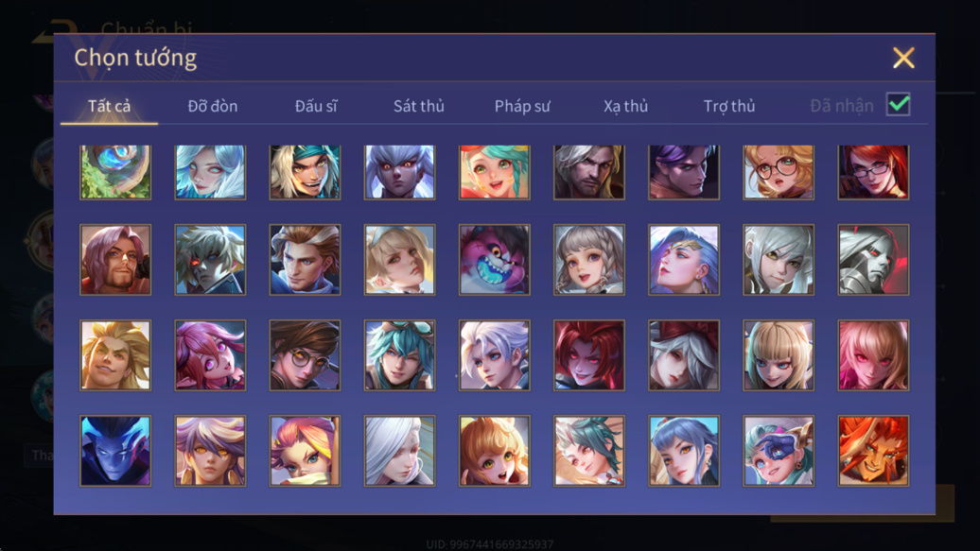Select the hero with eyepatch and flowers
The height and width of the screenshot is (551, 980).
coord(779,451)
